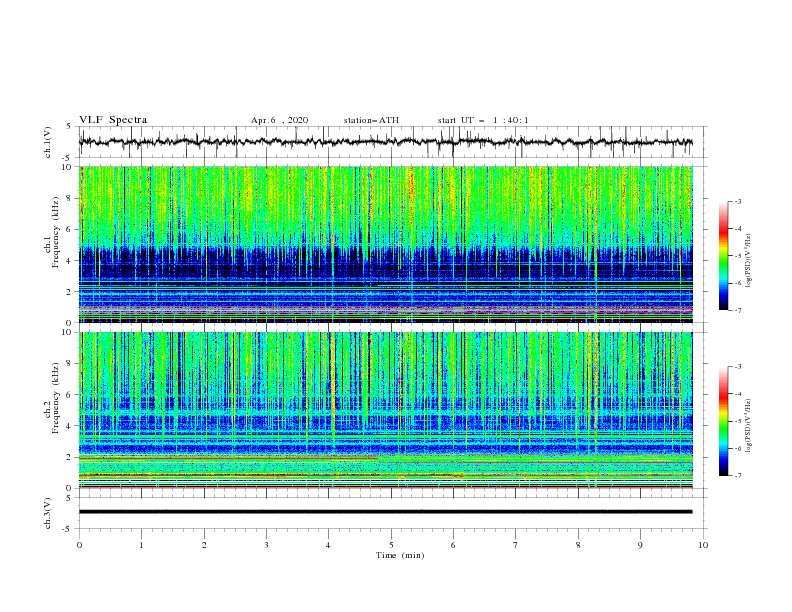Image resolution: width=792 pixels, height=612 pixels.
Task: Click the "ch.1(V)" axis label
Action: click(48, 142)
